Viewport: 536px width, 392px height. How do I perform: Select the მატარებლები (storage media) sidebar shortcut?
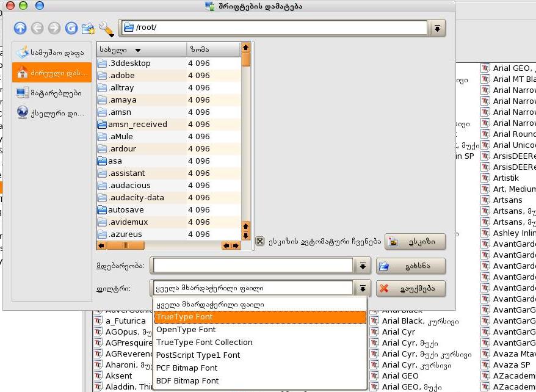point(52,93)
